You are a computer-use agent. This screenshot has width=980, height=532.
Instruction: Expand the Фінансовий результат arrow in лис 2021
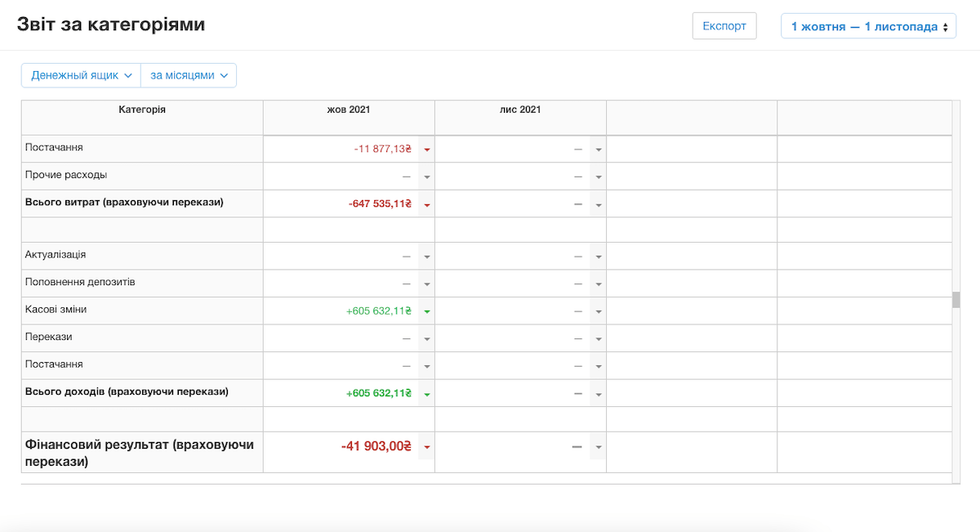tap(598, 447)
